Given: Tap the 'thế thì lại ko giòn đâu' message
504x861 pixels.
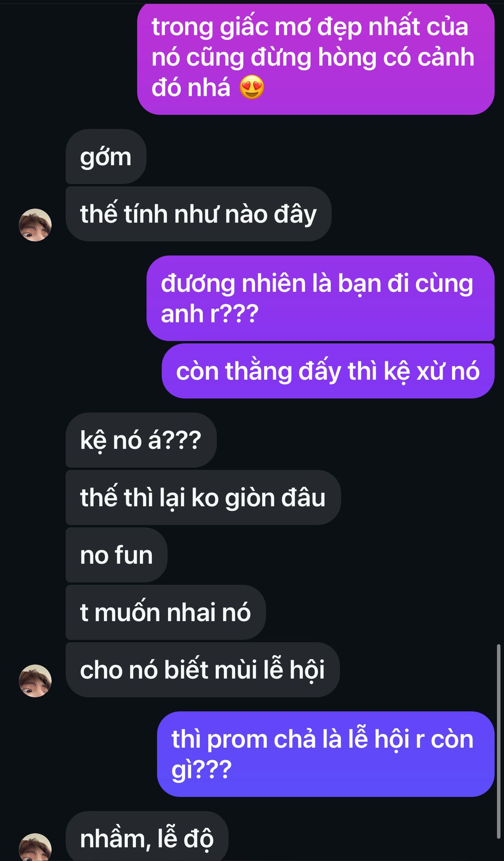Looking at the screenshot, I should (203, 497).
